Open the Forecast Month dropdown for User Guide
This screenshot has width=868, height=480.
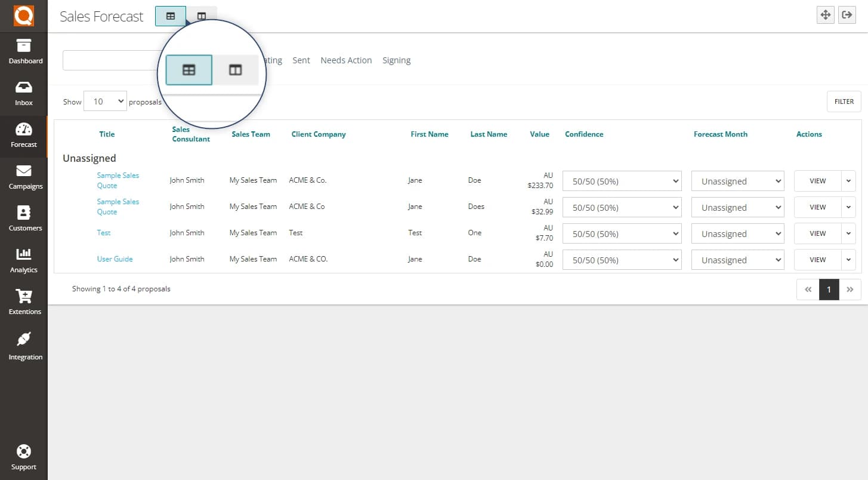(x=737, y=260)
